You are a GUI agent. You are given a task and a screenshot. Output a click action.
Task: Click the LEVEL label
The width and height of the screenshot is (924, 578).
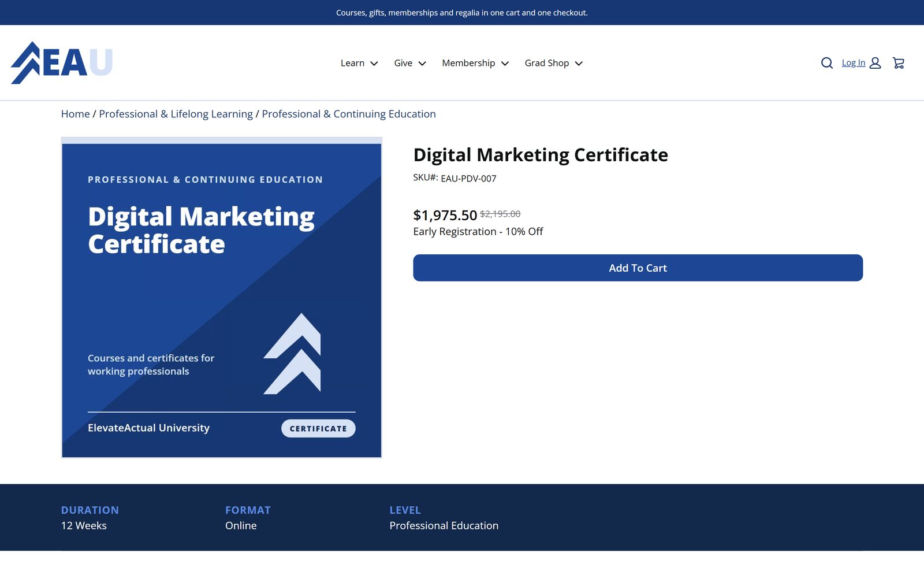click(405, 510)
